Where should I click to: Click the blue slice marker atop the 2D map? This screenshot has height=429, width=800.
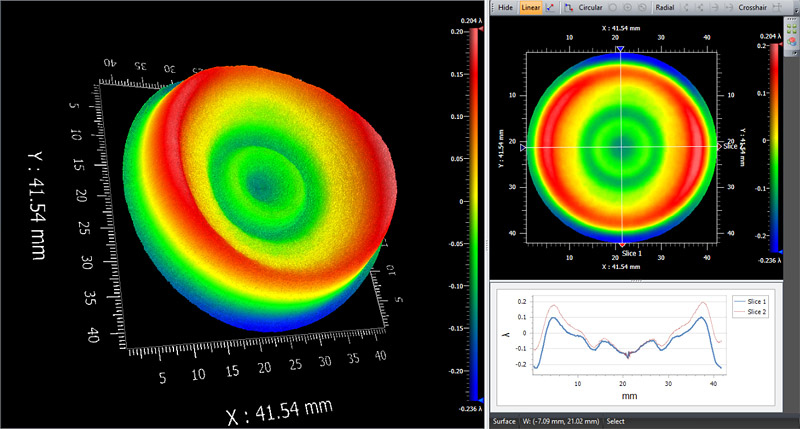coord(620,48)
